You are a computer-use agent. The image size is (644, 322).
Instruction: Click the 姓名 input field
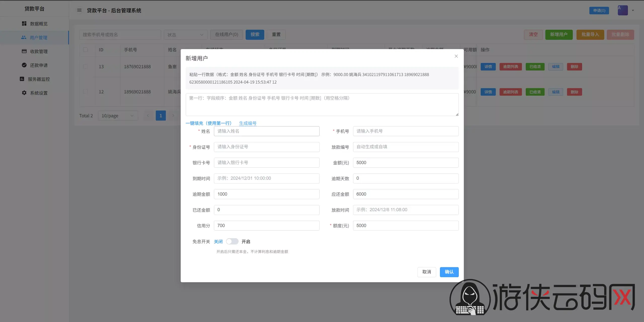(267, 131)
